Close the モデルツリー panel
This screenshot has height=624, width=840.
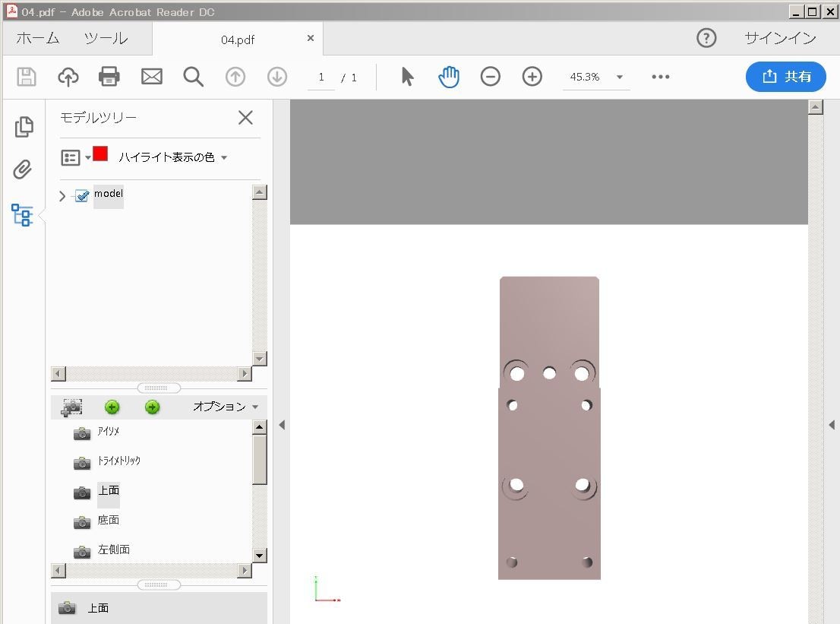click(x=245, y=117)
